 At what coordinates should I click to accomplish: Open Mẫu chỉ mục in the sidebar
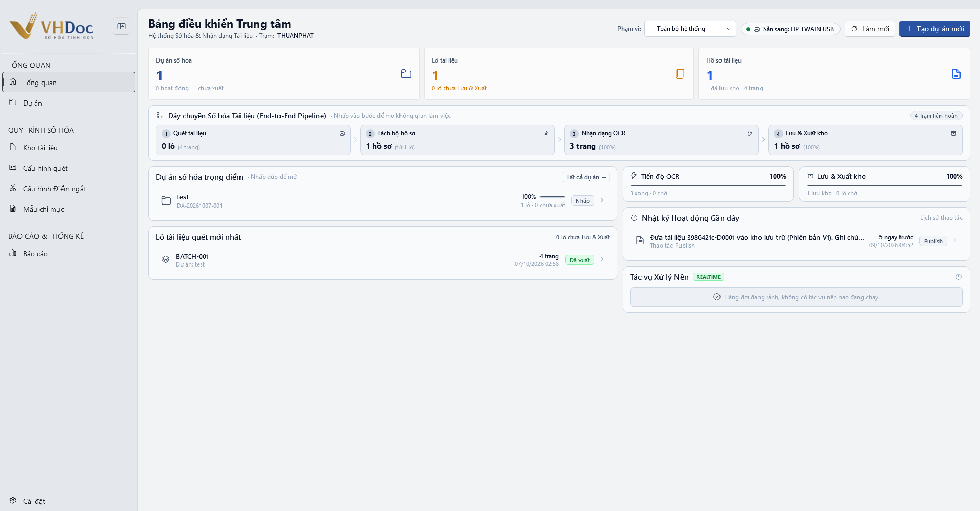pos(69,209)
